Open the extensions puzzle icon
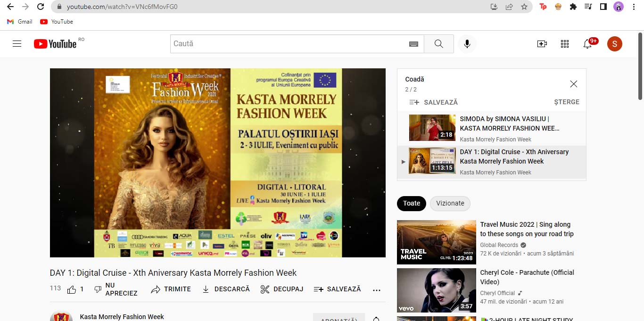The width and height of the screenshot is (644, 321). pos(573,7)
